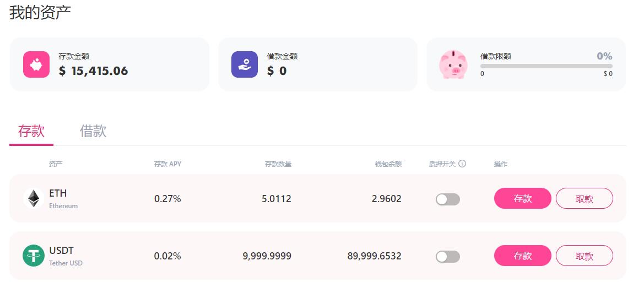Click the 存款 APY column header
Viewport: 644px width, 282px height.
coord(167,164)
